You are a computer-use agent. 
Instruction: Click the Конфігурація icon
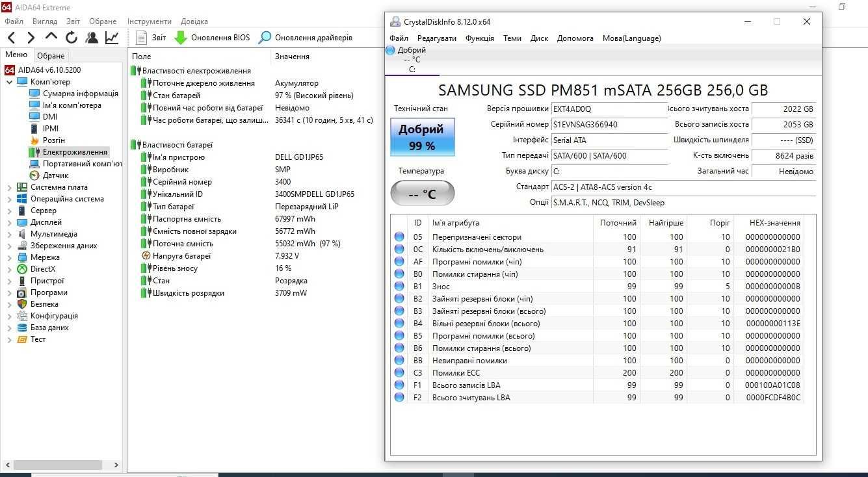point(22,316)
